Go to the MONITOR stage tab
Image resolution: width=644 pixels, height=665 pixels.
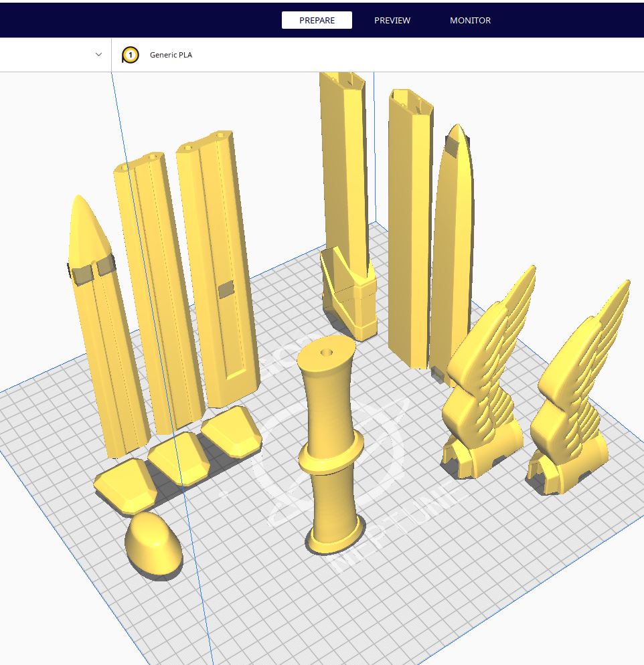[470, 20]
